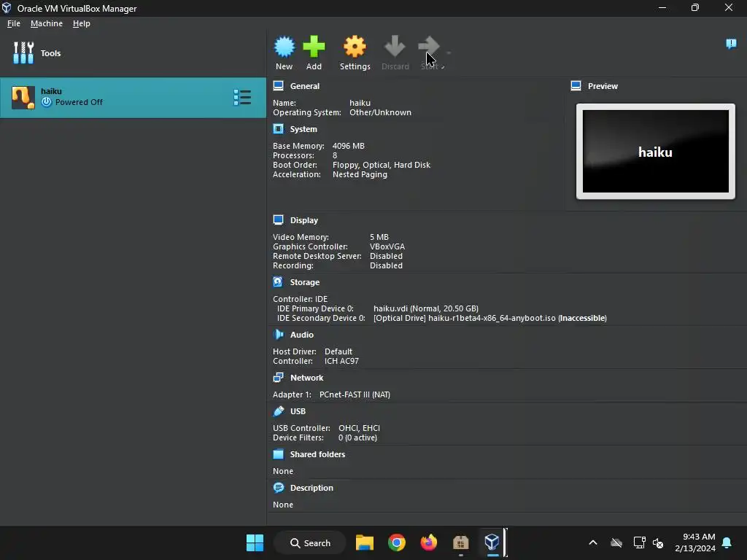Click the New virtual machine icon
The width and height of the screenshot is (747, 560).
(x=285, y=47)
